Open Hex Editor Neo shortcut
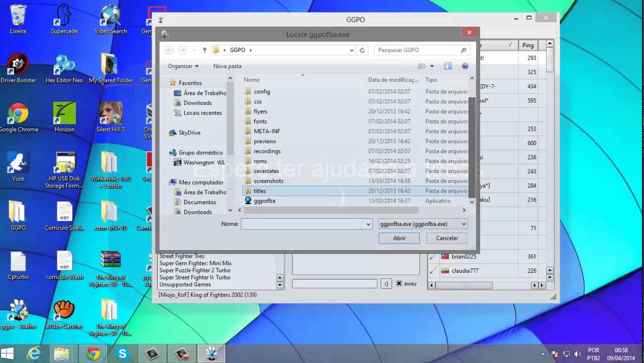The width and height of the screenshot is (644, 363). click(x=64, y=69)
